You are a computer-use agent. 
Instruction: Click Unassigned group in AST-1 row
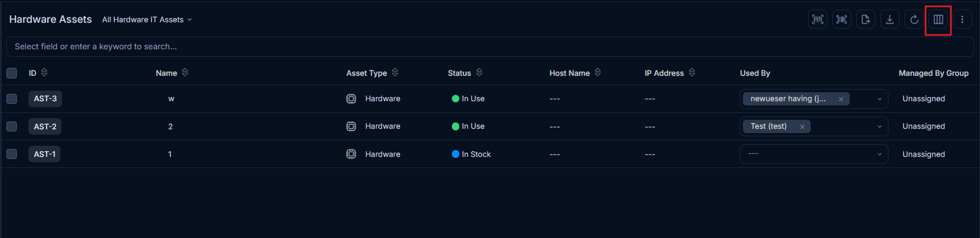click(x=923, y=154)
